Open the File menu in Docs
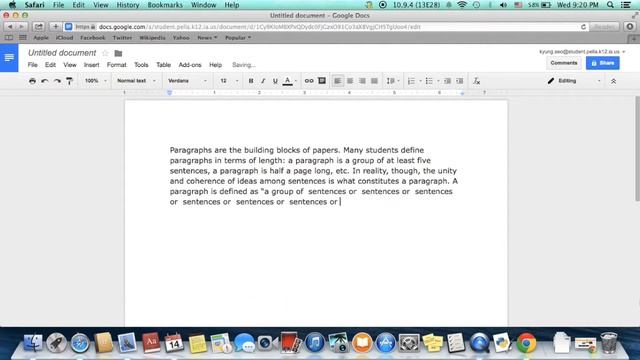 pos(33,65)
